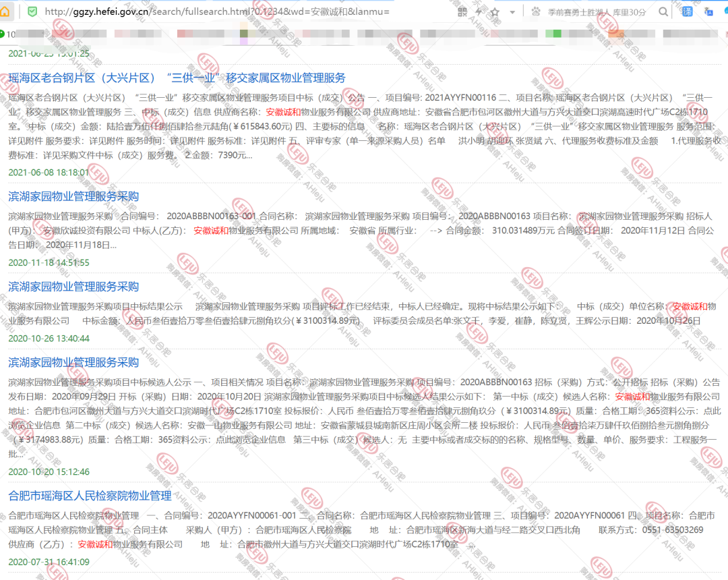Screen dimensions: 728x580
Task: Open the Google Translate extension icon
Action: [x=708, y=12]
